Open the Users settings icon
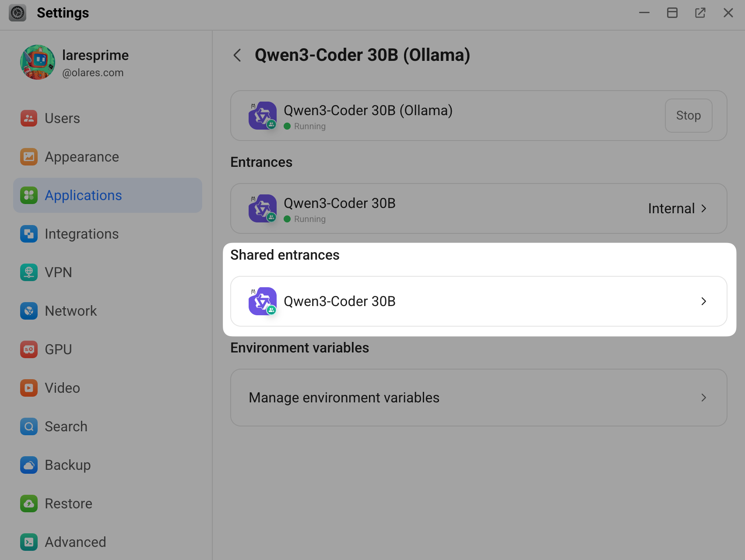Viewport: 745px width, 560px height. (x=29, y=118)
